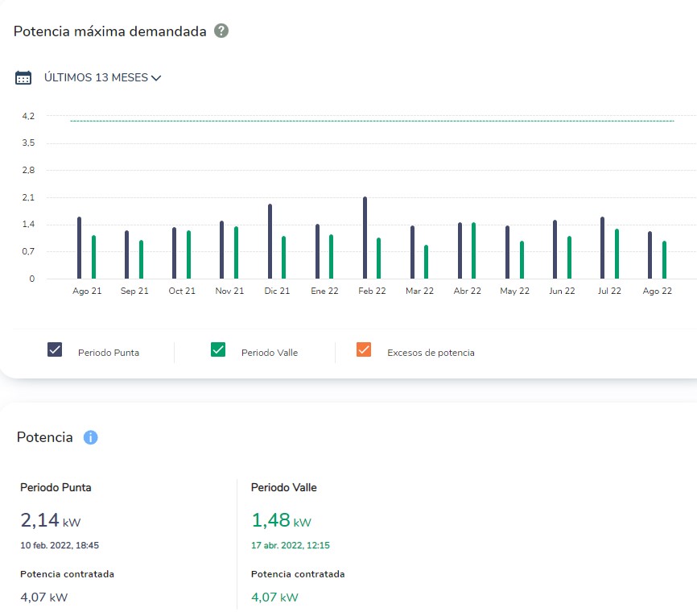
Task: Expand the ÚLTIMOS 13 MESES period dropdown
Action: (x=103, y=77)
